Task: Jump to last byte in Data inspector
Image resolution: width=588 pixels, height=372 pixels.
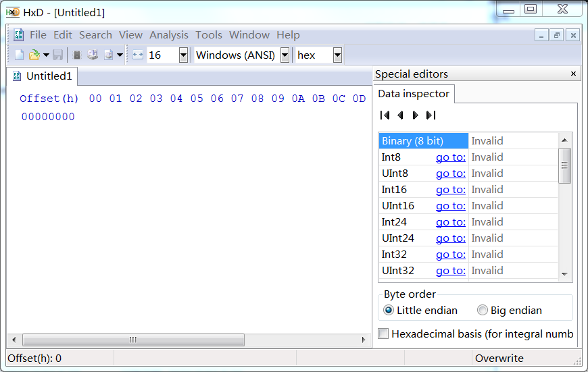Action: coord(431,115)
